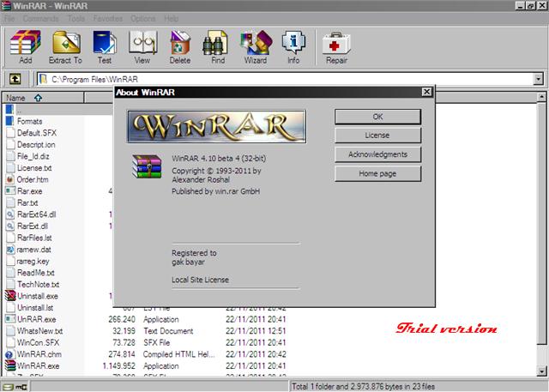Open the Favorites menu
Viewport: 549px width, 392px height.
tap(108, 18)
